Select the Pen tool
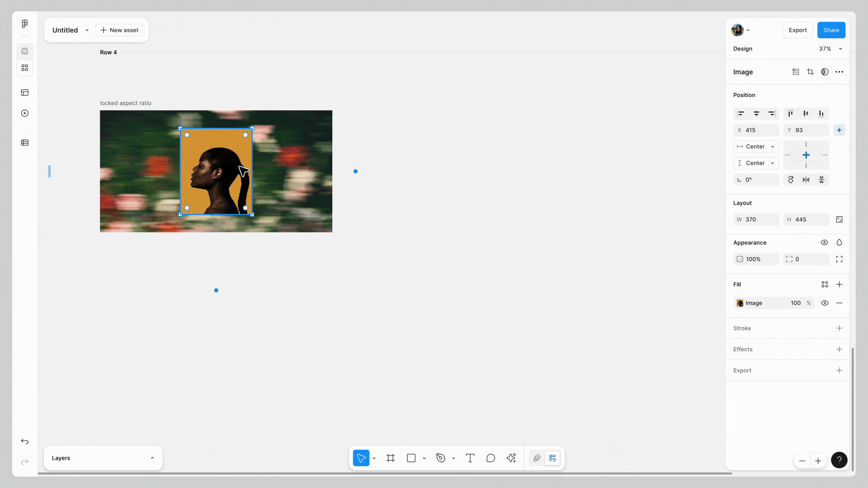Image resolution: width=868 pixels, height=488 pixels. tap(441, 458)
